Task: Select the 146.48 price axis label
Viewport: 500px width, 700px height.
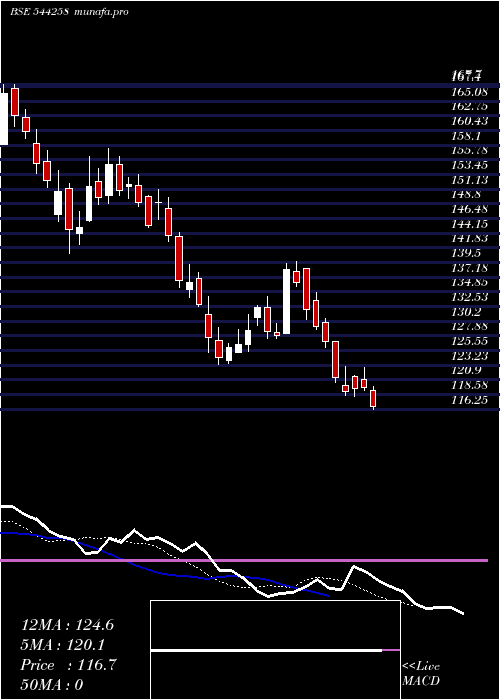Action: tap(470, 209)
